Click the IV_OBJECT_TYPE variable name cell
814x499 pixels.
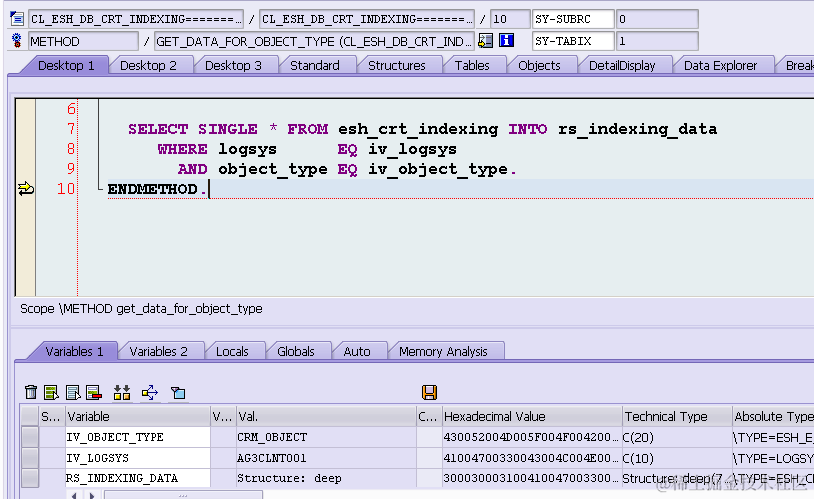[138, 437]
